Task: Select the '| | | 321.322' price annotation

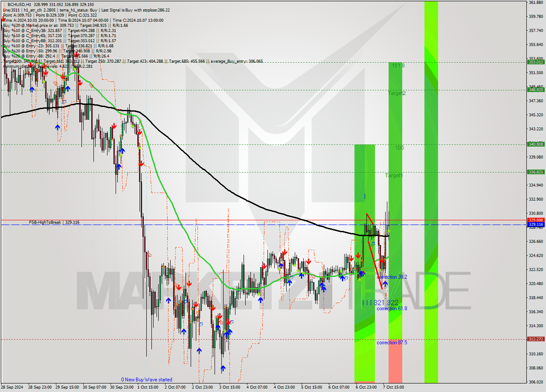Action: pyautogui.click(x=380, y=303)
